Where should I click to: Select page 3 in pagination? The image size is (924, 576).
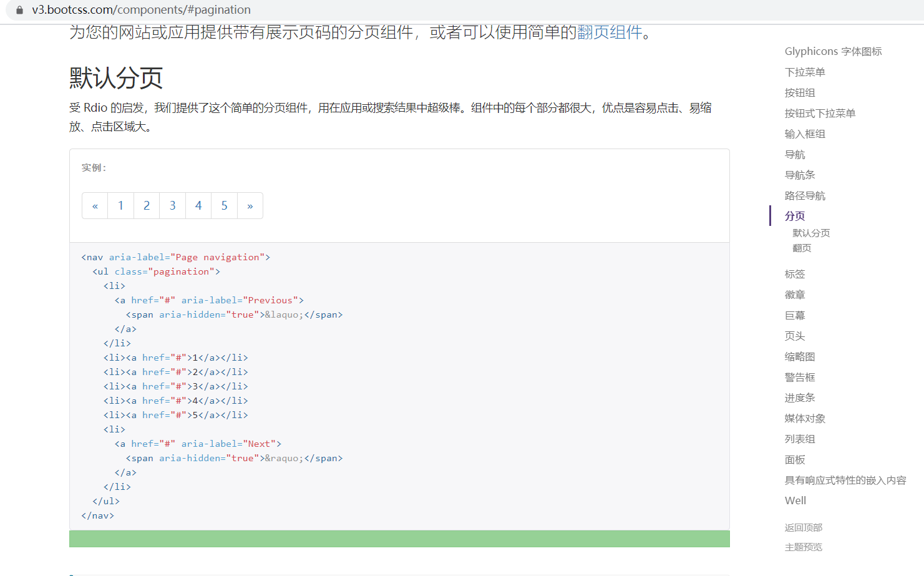point(173,206)
